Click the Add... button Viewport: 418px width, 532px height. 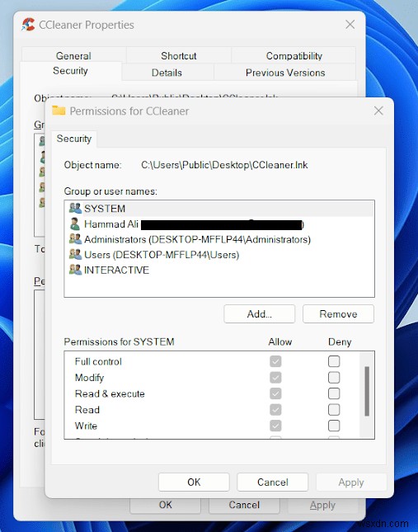pyautogui.click(x=260, y=314)
